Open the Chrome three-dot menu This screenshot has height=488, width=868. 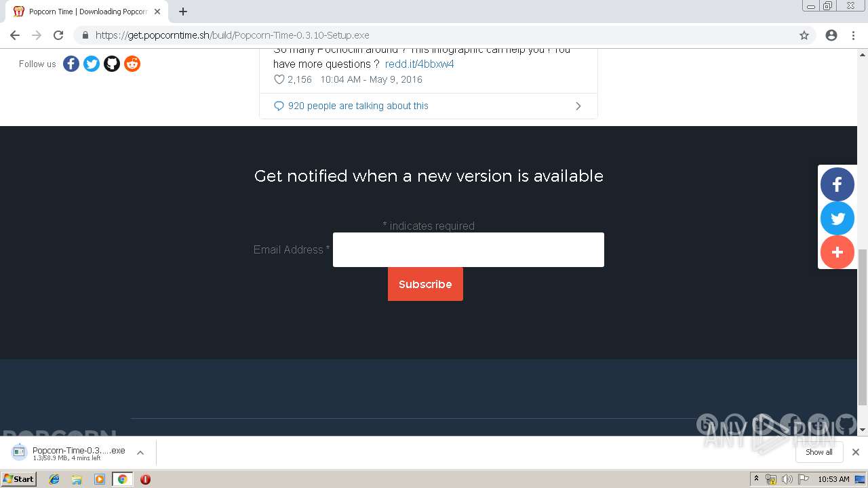point(853,35)
